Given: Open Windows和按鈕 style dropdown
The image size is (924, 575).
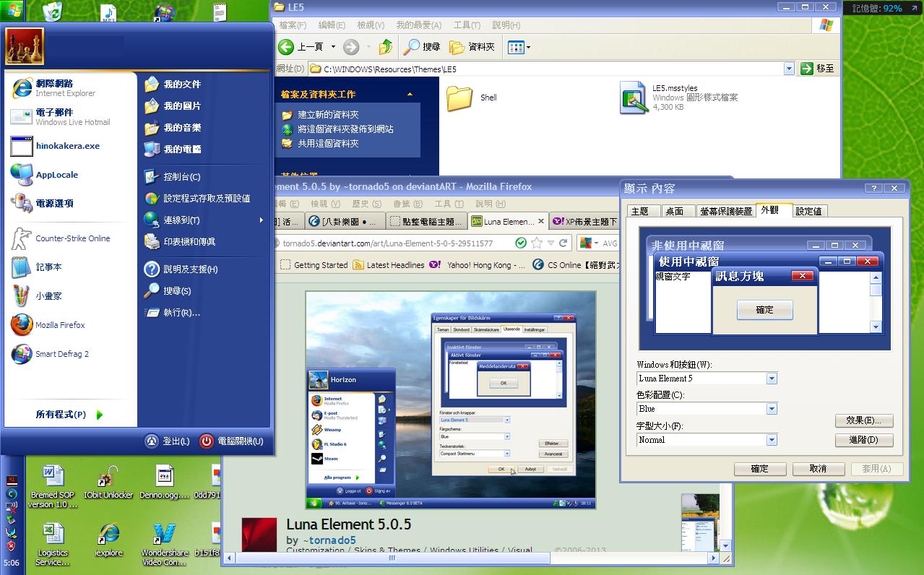Looking at the screenshot, I should (x=772, y=379).
